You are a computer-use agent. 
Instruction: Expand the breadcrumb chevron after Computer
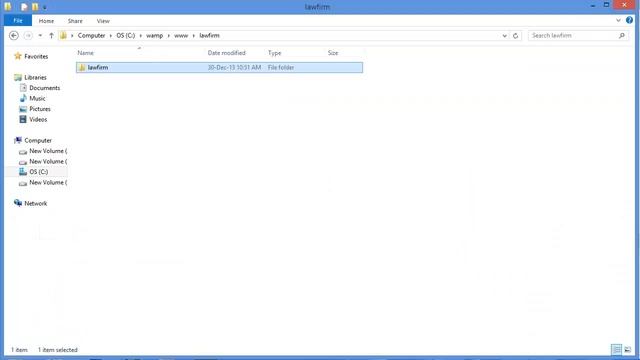111,36
